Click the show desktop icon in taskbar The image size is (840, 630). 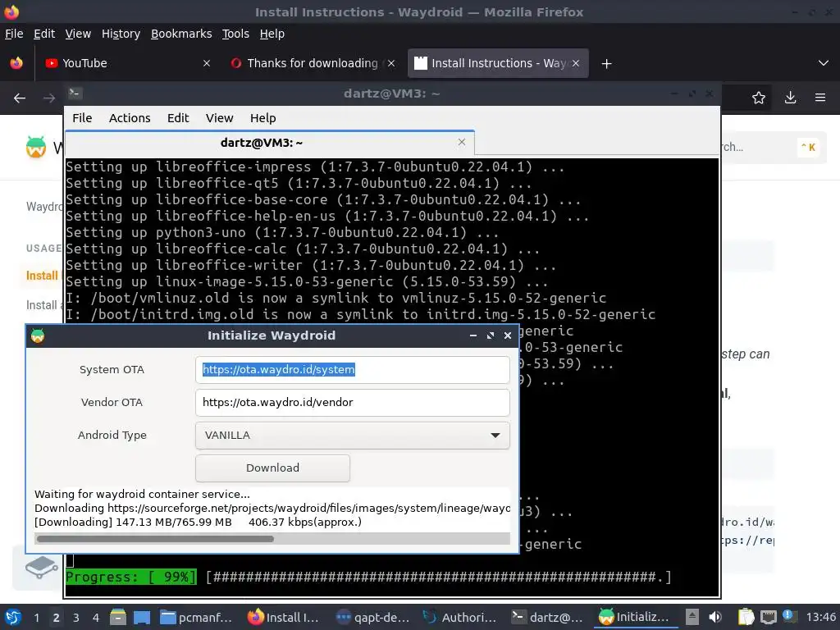pos(142,617)
